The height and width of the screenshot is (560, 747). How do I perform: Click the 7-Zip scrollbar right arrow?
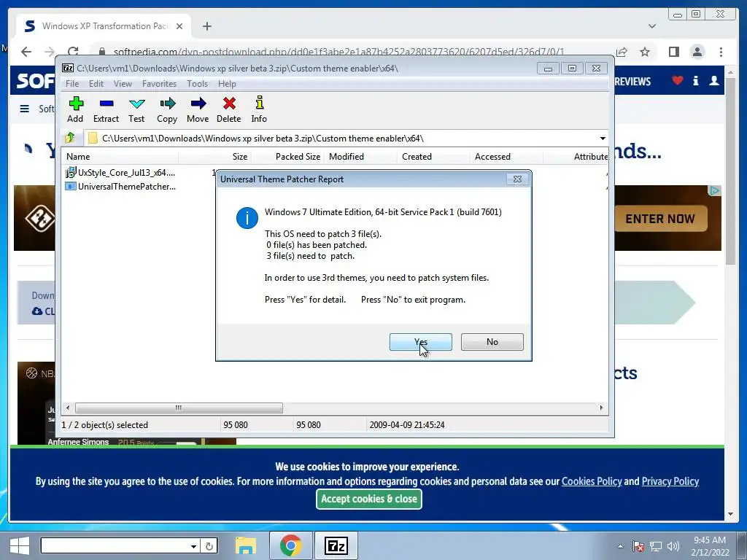(x=601, y=408)
